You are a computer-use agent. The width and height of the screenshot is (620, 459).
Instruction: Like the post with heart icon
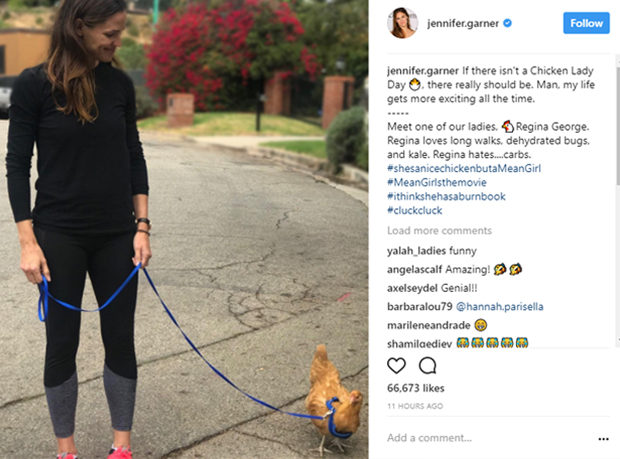[x=396, y=366]
